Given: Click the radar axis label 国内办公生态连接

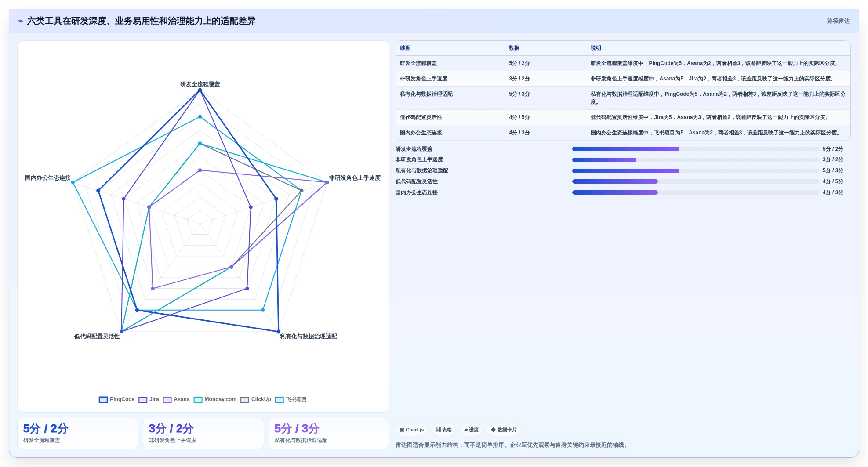Looking at the screenshot, I should click(x=47, y=178).
